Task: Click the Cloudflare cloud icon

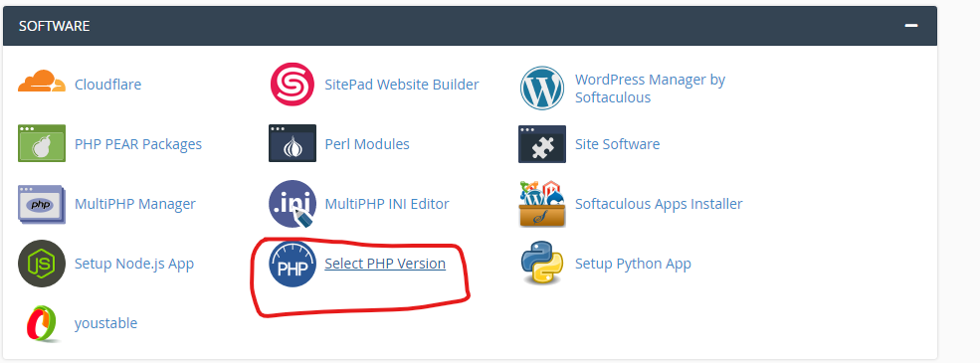Action: point(41,82)
